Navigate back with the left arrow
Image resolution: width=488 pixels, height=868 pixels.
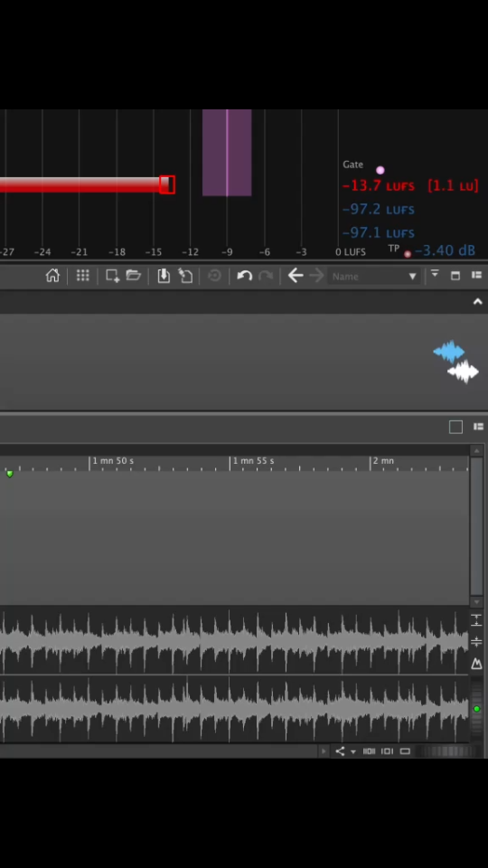coord(296,275)
